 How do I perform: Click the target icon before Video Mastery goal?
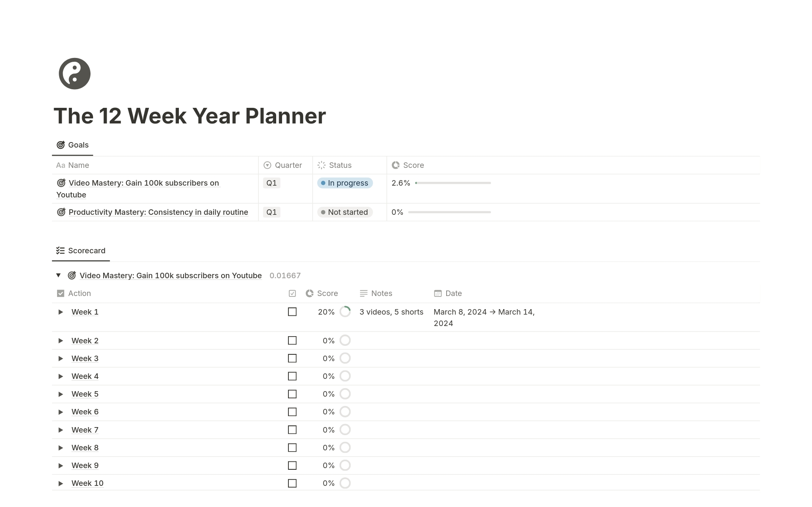(72, 275)
